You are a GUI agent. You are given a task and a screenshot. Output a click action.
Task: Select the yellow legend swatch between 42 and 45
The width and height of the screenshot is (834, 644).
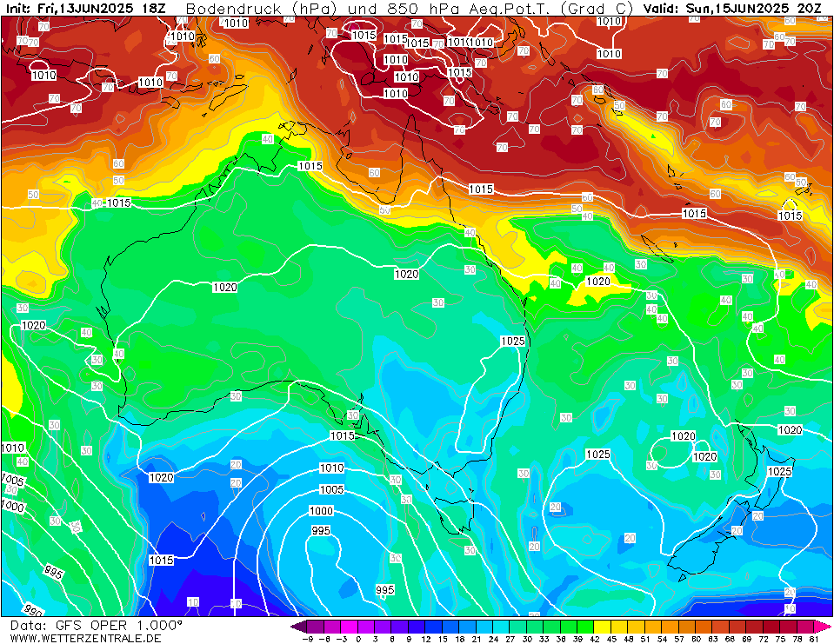[603, 627]
